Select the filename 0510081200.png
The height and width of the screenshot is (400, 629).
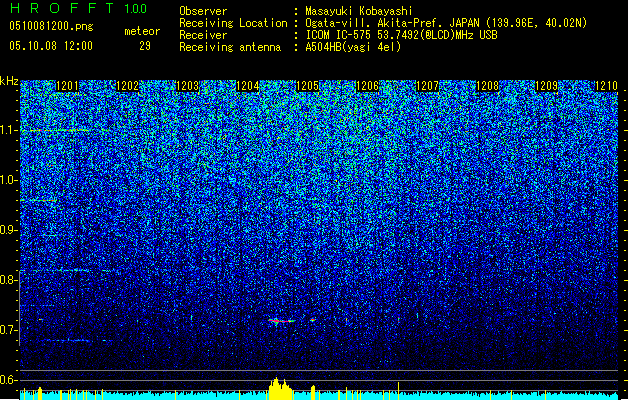click(x=51, y=26)
